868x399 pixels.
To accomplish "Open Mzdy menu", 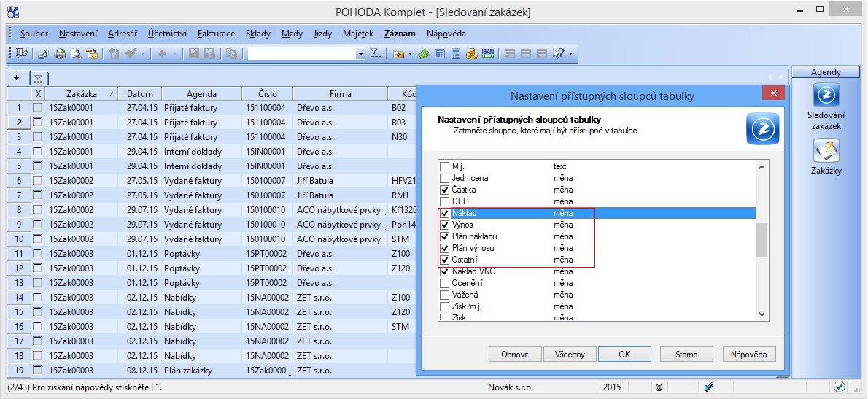I will tap(292, 34).
